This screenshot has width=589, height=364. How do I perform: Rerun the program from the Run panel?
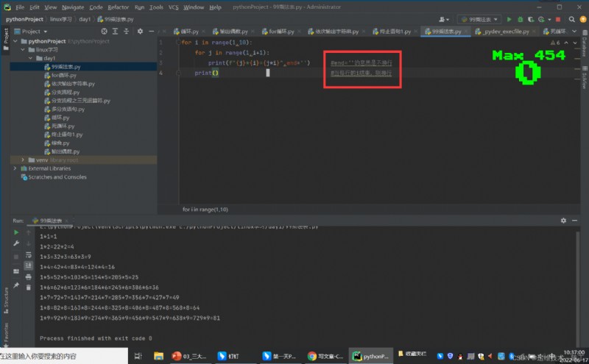tap(15, 232)
